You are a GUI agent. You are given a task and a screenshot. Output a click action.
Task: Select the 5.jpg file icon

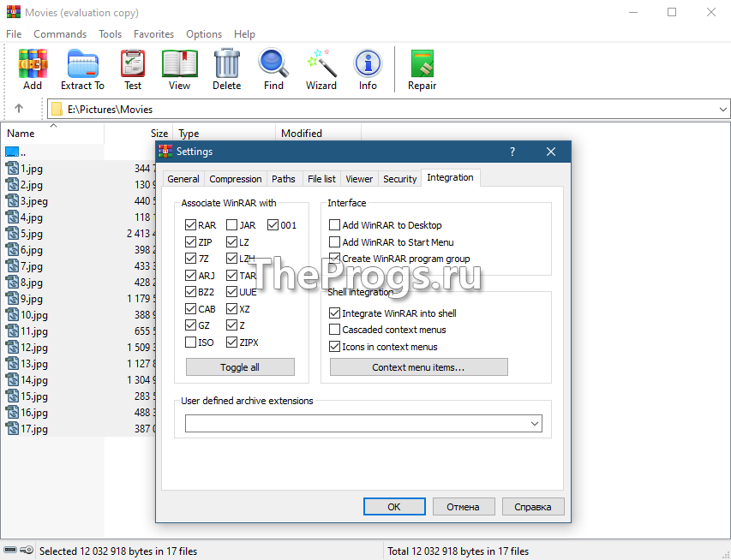pos(12,234)
